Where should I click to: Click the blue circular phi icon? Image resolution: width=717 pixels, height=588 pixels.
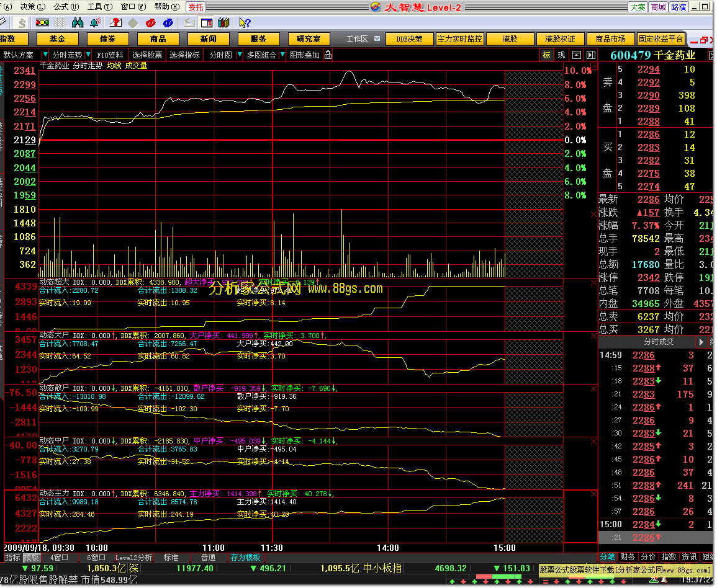[168, 23]
